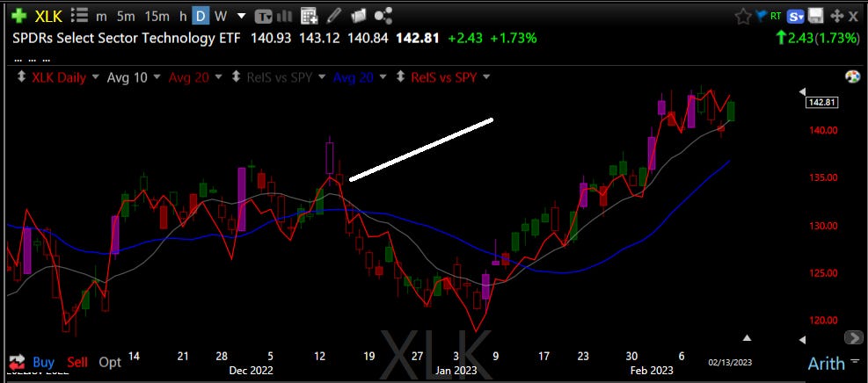The width and height of the screenshot is (868, 383).
Task: Click the bar chart style icon
Action: pyautogui.click(x=284, y=16)
